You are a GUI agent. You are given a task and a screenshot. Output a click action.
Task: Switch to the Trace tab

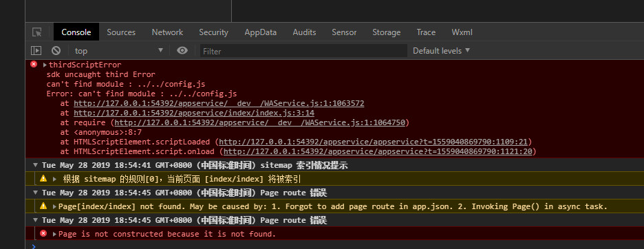click(426, 32)
